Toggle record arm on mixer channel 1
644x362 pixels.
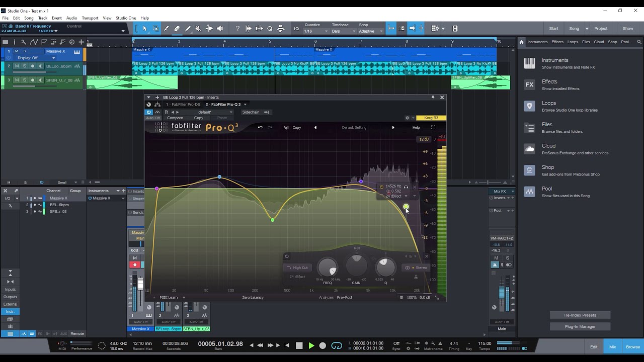tap(135, 264)
